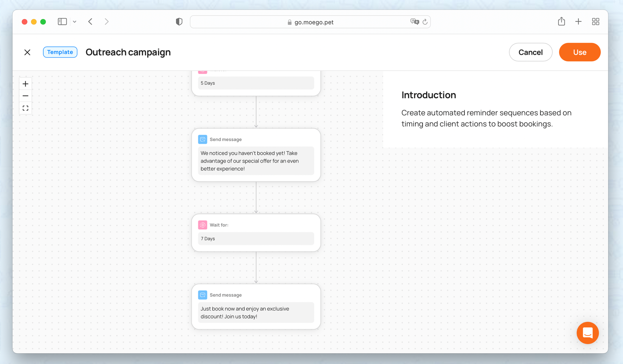
Task: Click the translate page icon
Action: click(415, 21)
